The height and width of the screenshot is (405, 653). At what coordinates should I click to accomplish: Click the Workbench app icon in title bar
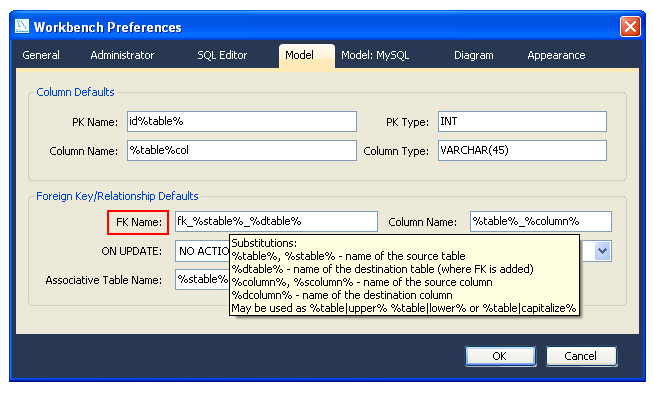point(22,27)
